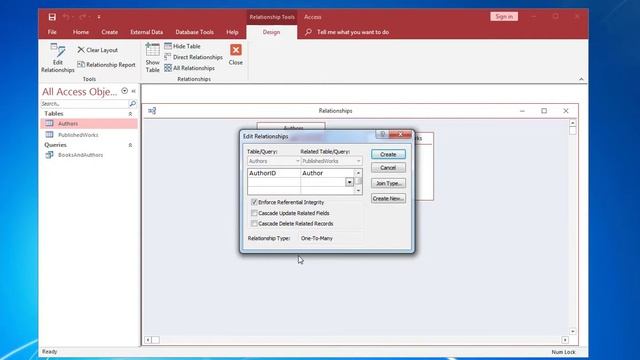Click Relationships window vertical scroll up arrow
The height and width of the screenshot is (360, 640).
tap(573, 122)
